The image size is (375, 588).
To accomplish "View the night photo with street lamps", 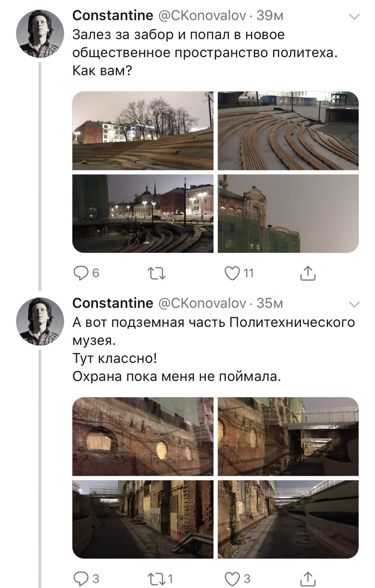I will click(x=143, y=213).
